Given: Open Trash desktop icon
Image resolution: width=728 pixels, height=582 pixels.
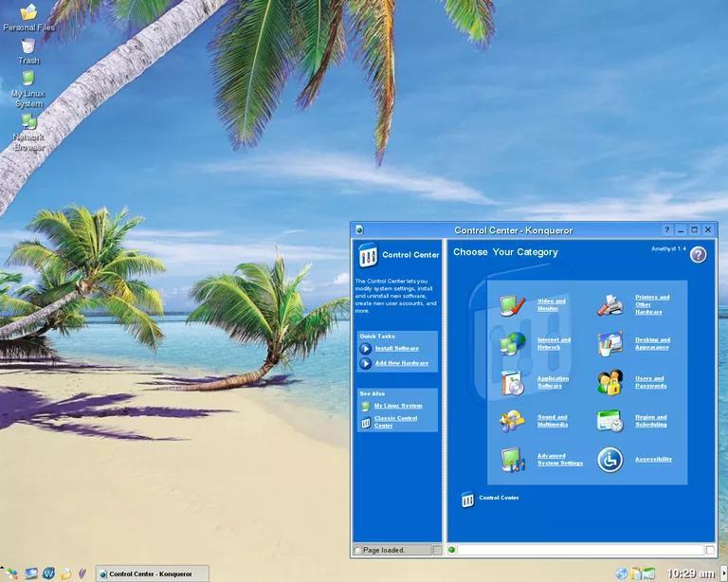Looking at the screenshot, I should 28,46.
